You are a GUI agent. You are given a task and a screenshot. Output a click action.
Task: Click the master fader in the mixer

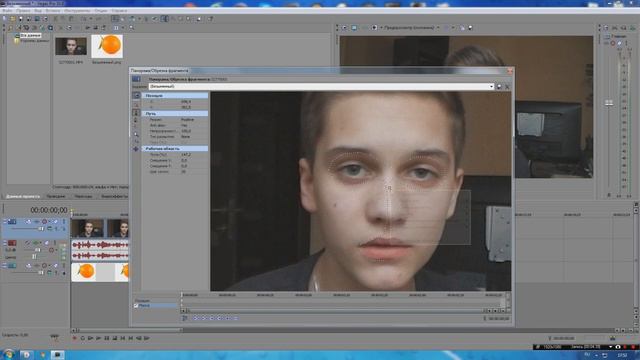click(609, 103)
